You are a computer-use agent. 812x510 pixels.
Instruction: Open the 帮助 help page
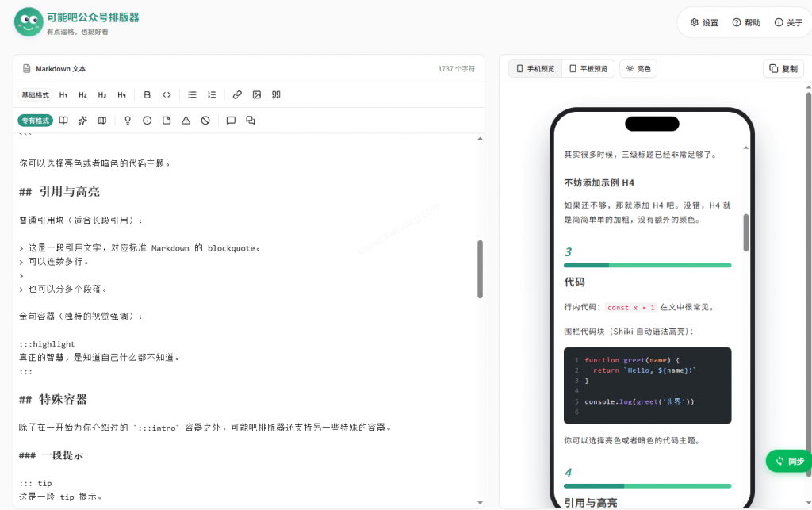[746, 23]
